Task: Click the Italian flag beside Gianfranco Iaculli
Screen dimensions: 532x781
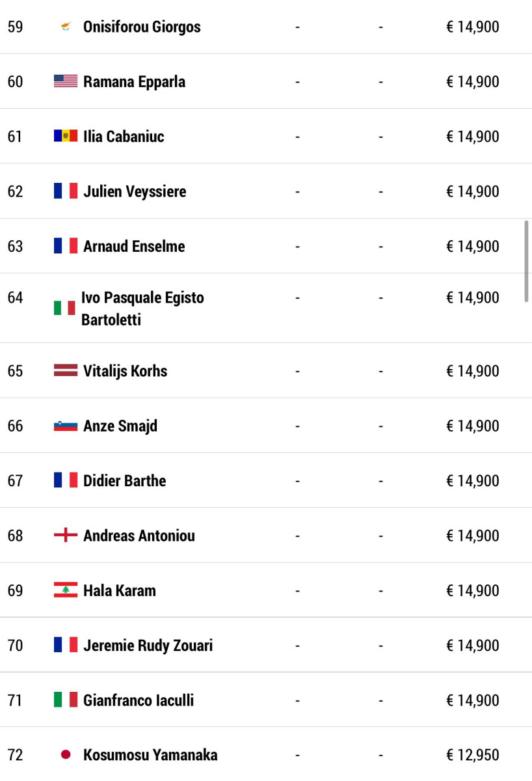Action: (66, 700)
